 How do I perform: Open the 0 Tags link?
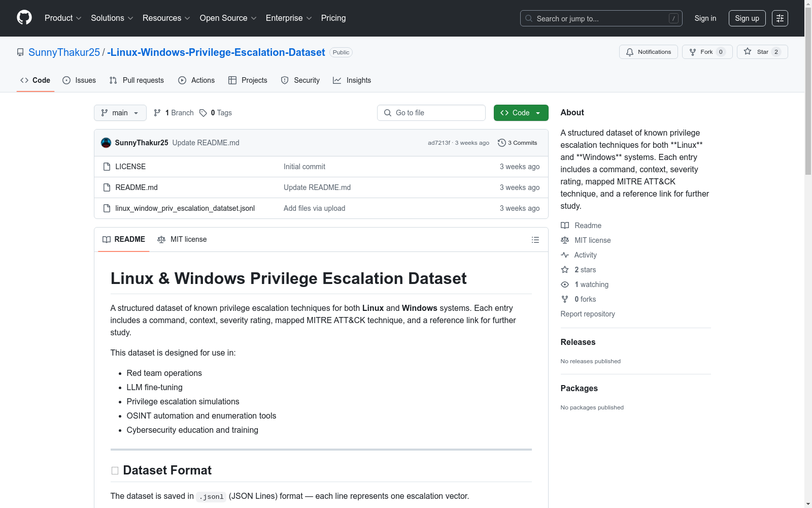click(216, 113)
